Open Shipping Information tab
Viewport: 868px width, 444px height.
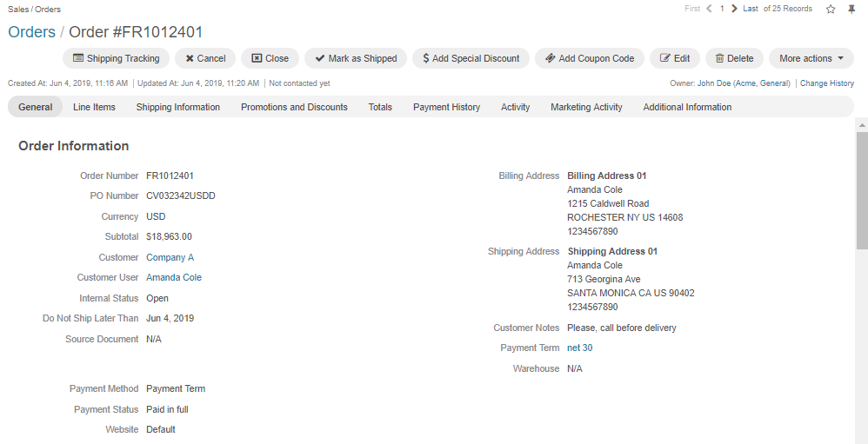178,107
